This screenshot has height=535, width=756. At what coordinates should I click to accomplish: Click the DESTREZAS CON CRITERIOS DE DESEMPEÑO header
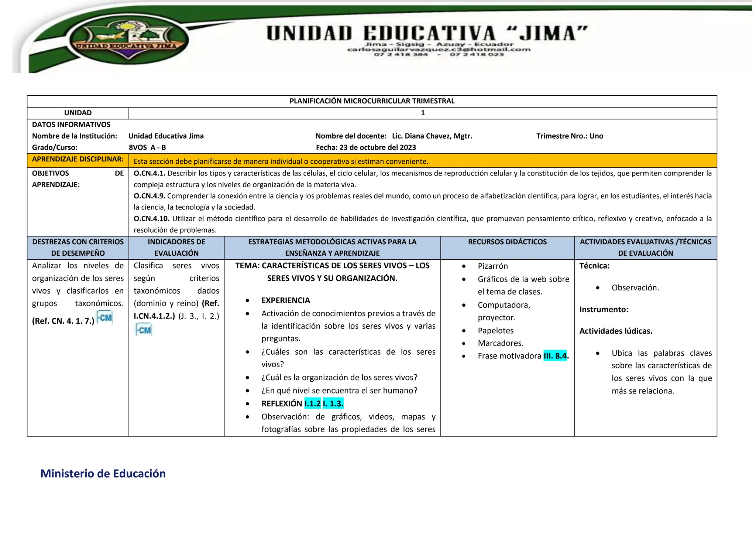click(x=78, y=248)
